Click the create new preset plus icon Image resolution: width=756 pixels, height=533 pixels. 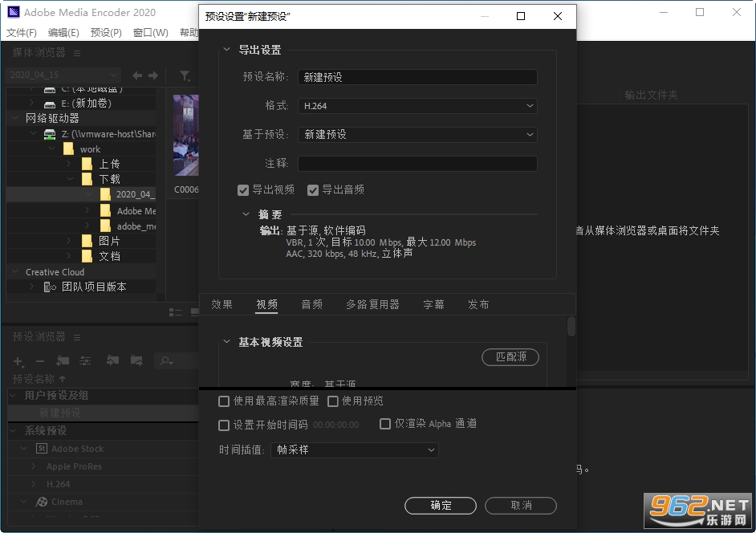[18, 361]
